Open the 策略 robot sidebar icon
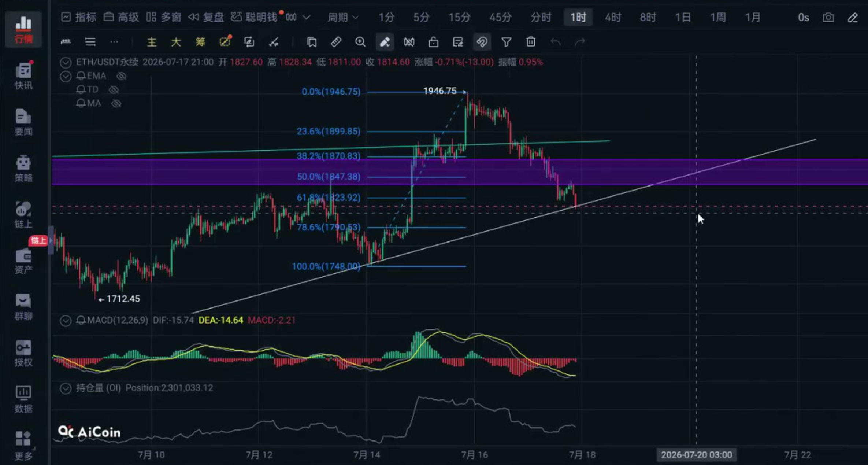This screenshot has width=868, height=465. 23,169
